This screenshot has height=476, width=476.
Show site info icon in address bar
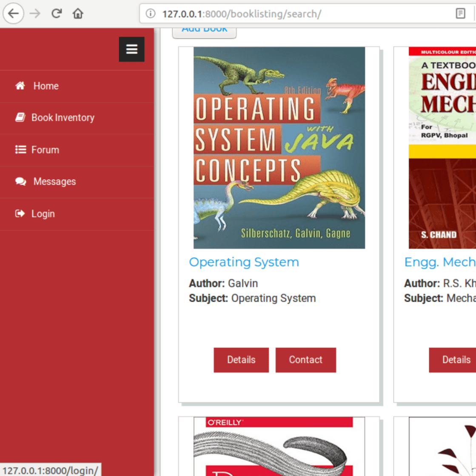(150, 14)
